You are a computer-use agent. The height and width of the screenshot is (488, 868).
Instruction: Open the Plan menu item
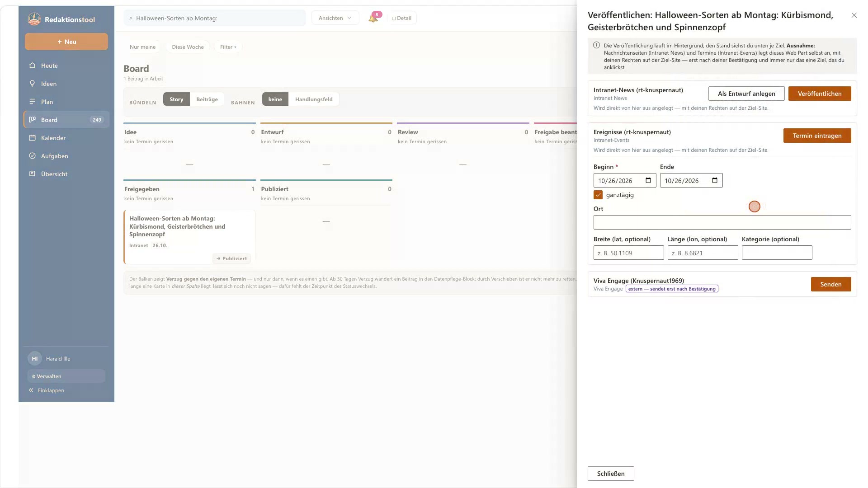point(66,102)
